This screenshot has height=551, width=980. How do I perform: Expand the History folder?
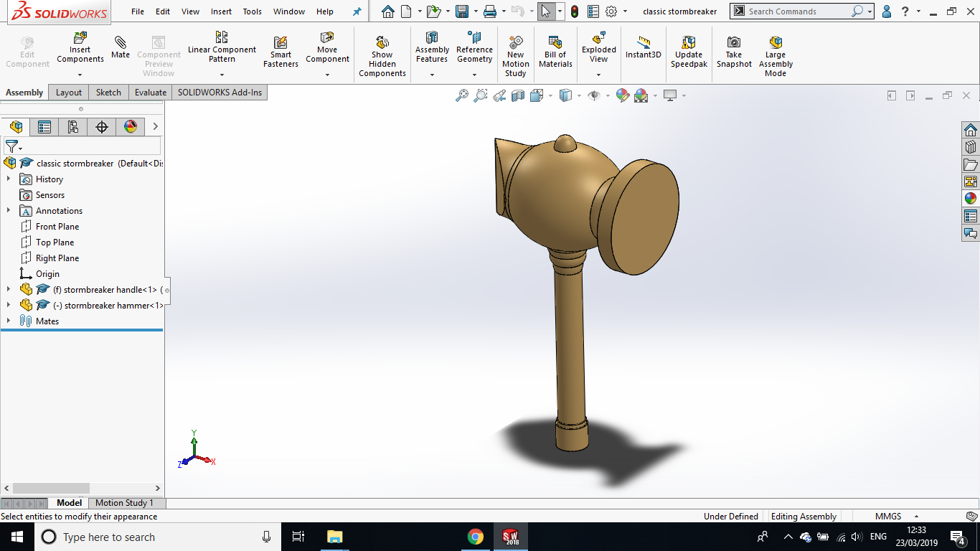(x=9, y=179)
